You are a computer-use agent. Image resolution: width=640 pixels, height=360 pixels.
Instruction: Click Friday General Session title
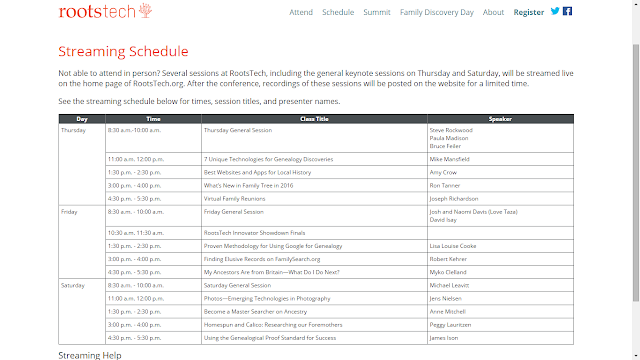coord(234,212)
